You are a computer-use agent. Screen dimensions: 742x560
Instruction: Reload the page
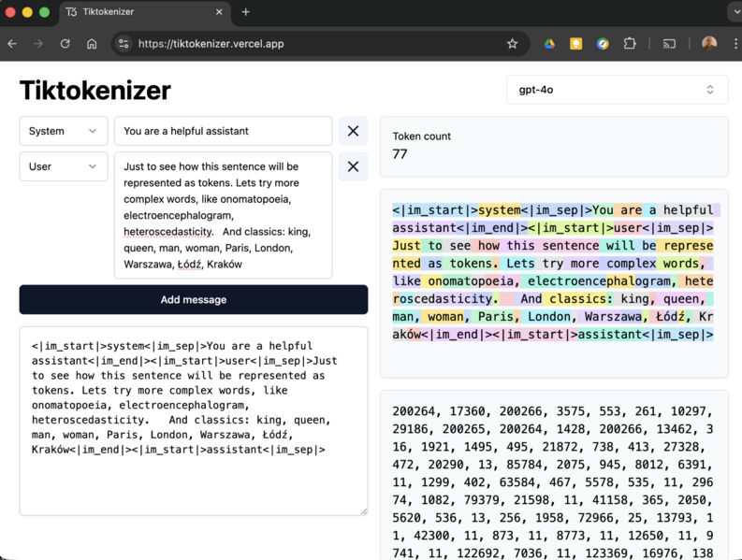click(x=65, y=44)
